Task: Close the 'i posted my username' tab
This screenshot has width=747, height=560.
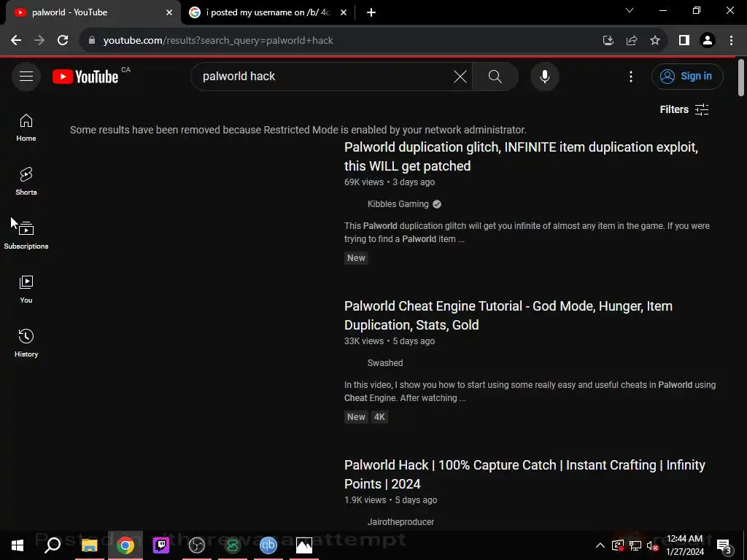Action: pos(344,13)
